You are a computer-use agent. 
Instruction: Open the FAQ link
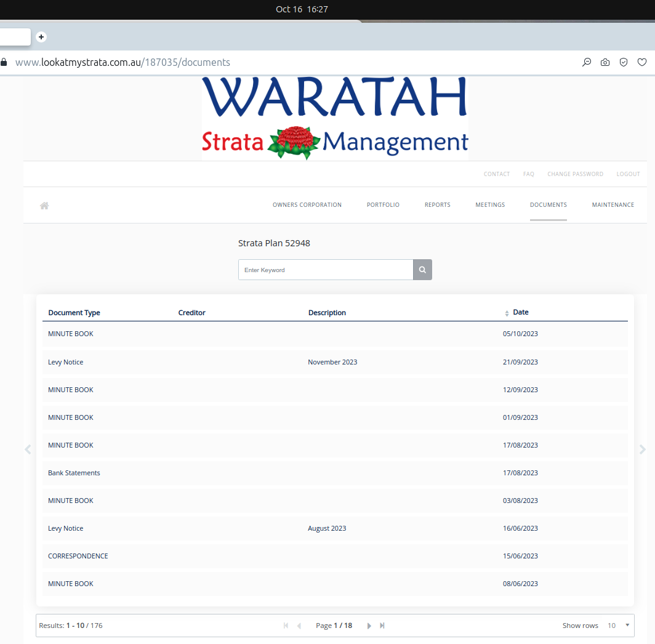tap(528, 174)
